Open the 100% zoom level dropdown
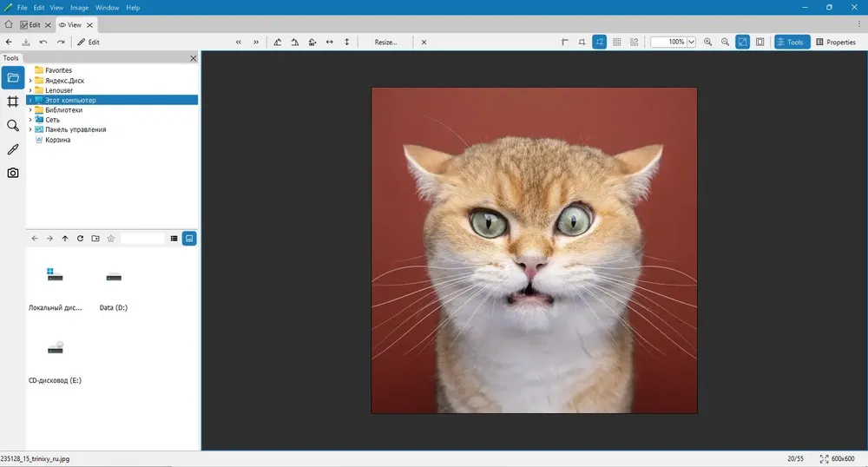The width and height of the screenshot is (868, 467). [692, 42]
